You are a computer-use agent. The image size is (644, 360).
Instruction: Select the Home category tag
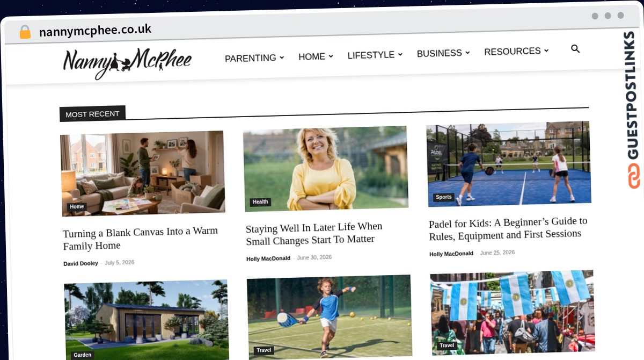coord(77,207)
